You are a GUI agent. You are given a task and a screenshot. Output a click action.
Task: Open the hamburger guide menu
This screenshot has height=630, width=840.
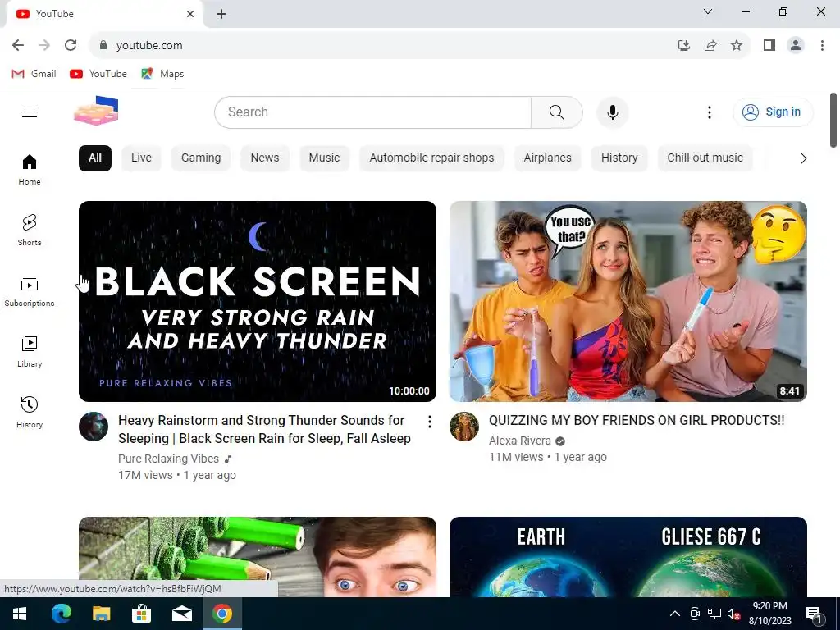30,112
